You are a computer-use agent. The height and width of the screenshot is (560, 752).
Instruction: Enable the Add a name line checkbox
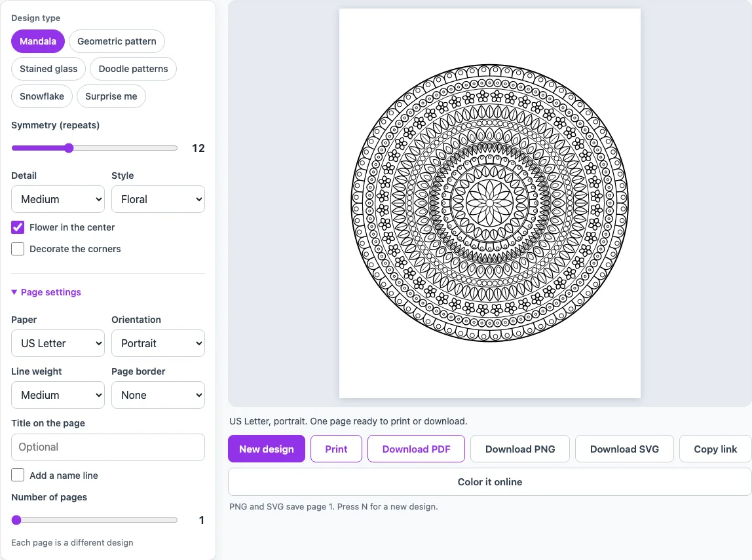[x=18, y=475]
